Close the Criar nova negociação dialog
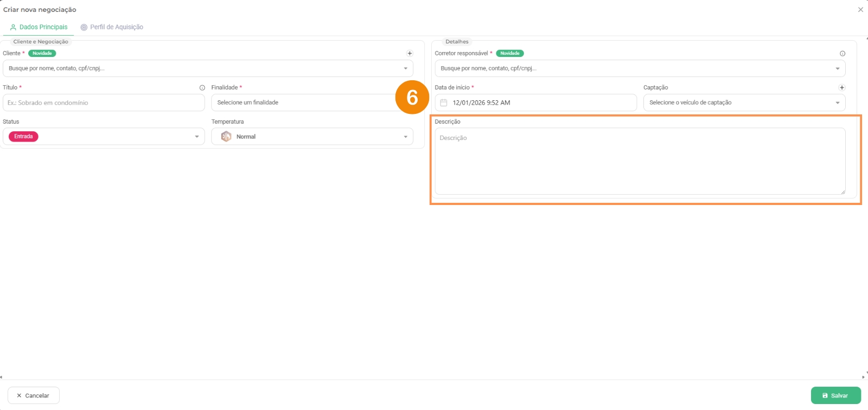Screen dimensions: 868x410 coord(860,10)
